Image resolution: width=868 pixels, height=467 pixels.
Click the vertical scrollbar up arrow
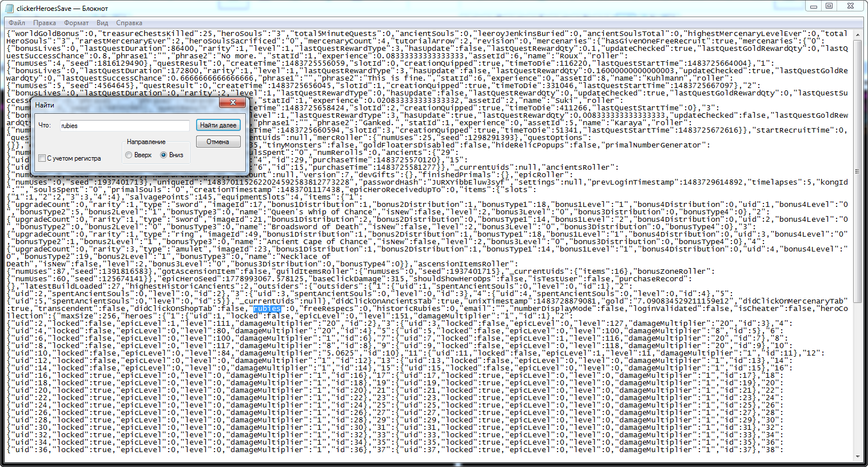(858, 35)
